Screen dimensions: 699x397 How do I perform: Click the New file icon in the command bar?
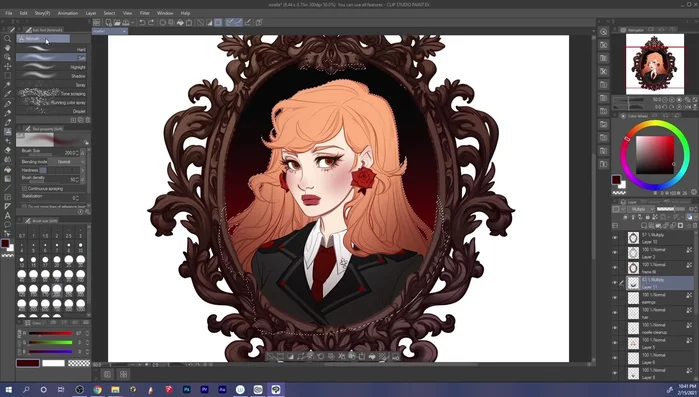pos(108,22)
